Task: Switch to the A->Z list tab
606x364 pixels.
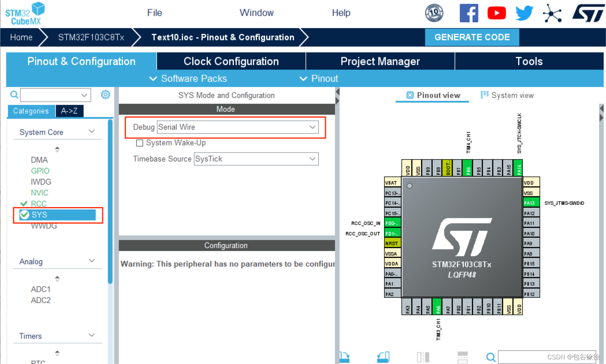Action: click(x=69, y=111)
